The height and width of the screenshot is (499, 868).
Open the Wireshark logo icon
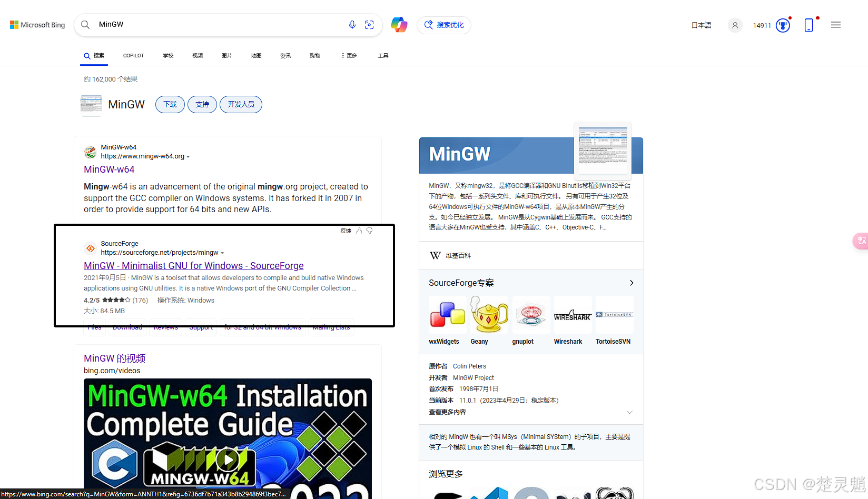[x=573, y=315]
